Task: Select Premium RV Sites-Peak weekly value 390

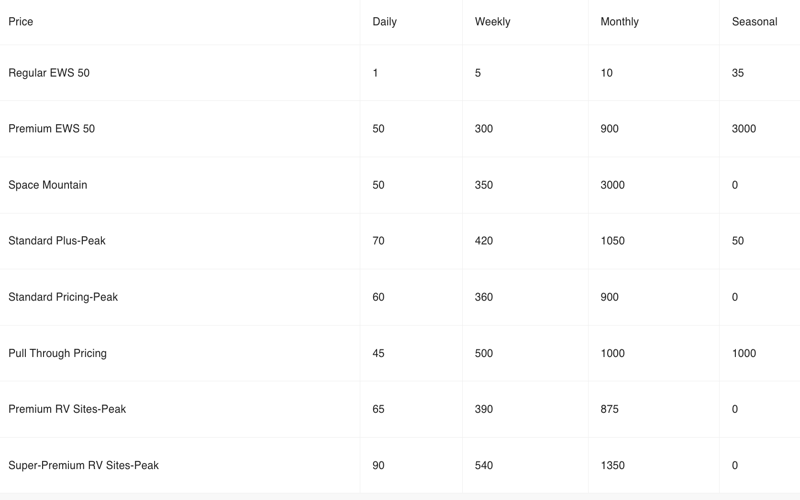Action: (484, 409)
